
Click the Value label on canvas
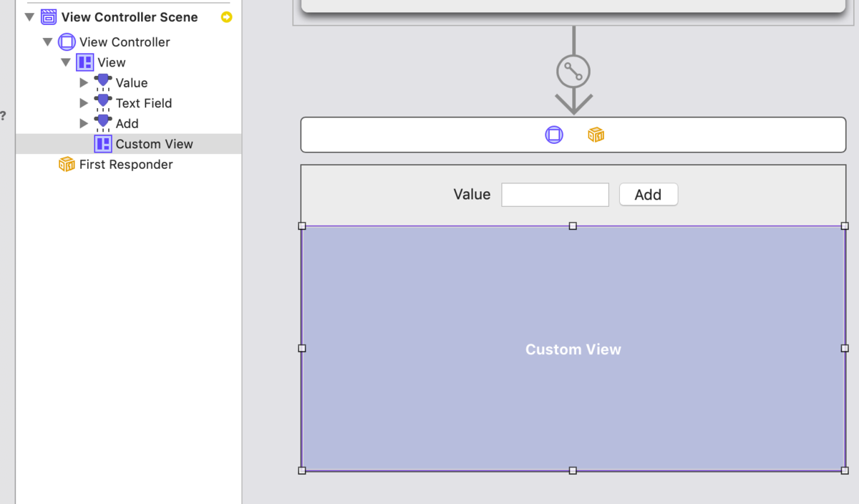tap(472, 195)
